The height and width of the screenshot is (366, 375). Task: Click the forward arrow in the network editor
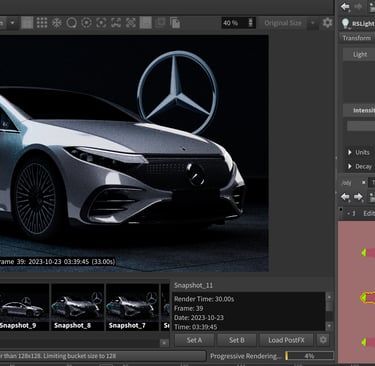pos(358,197)
